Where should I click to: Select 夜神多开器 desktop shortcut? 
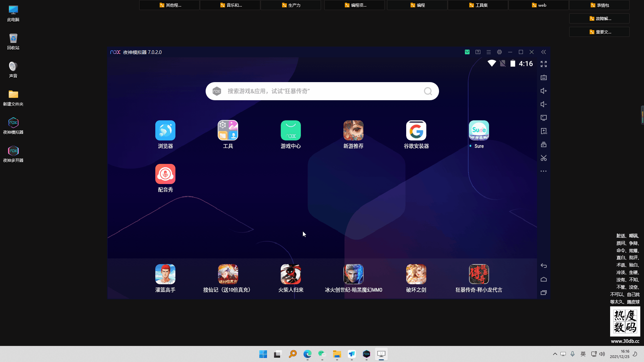13,154
